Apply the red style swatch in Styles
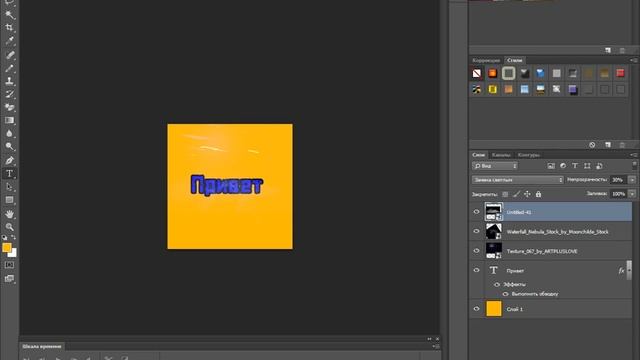640x360 pixels. point(620,73)
